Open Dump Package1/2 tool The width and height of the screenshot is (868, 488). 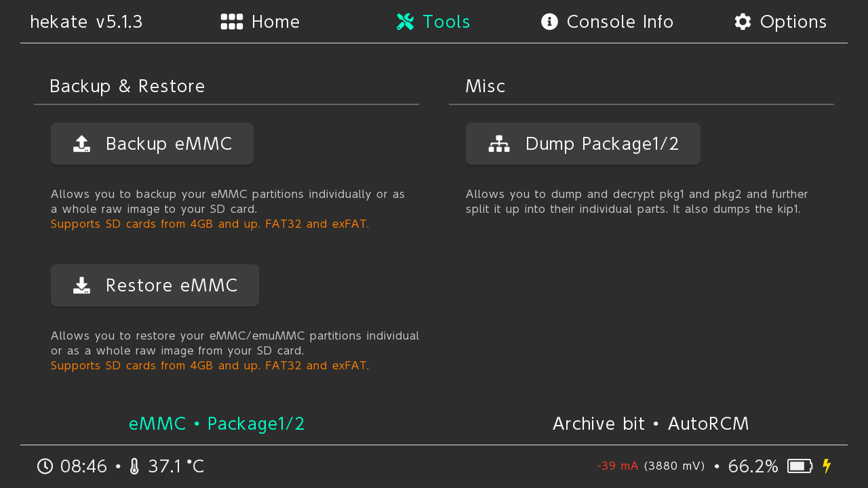point(583,144)
